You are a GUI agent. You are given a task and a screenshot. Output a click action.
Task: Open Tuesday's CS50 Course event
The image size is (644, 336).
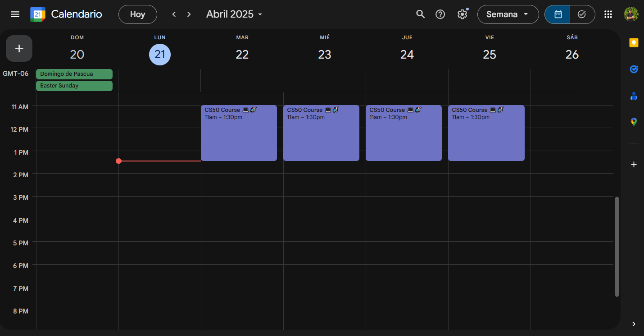239,133
